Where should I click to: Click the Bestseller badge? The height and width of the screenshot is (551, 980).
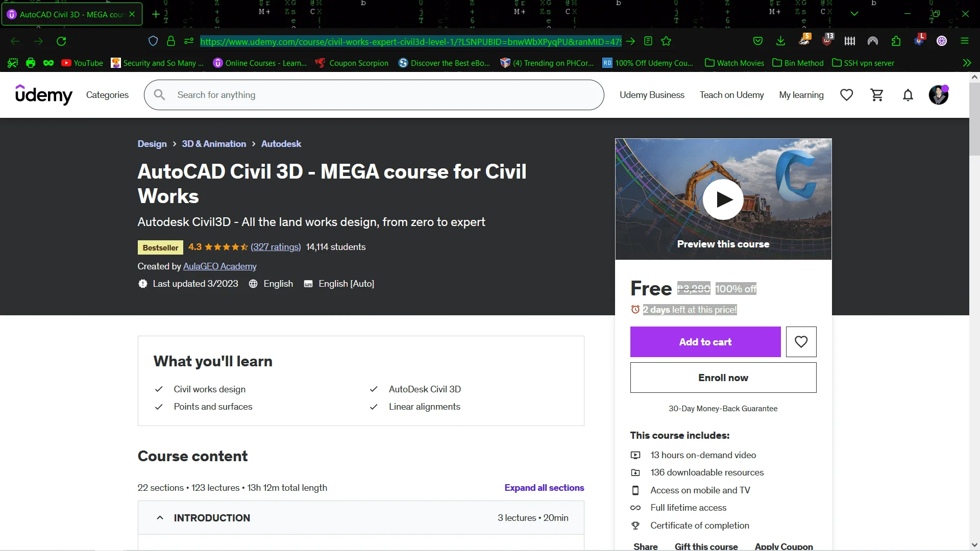tap(160, 247)
